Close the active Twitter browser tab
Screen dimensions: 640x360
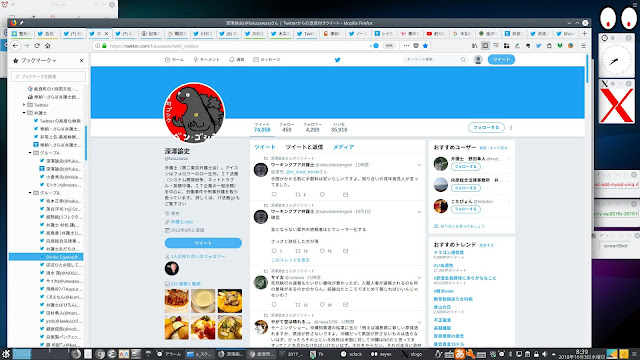(x=107, y=33)
